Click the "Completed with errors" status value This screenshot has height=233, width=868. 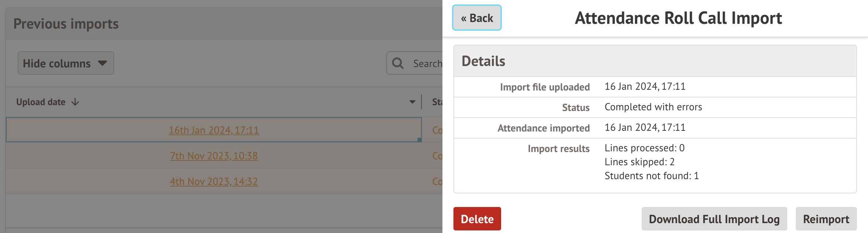click(653, 107)
